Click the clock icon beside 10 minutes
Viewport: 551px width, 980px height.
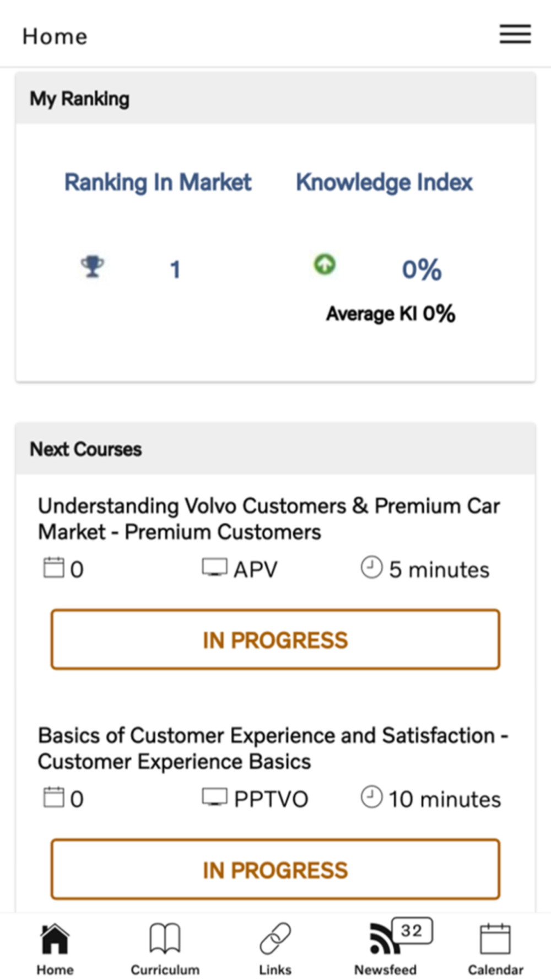(x=371, y=797)
